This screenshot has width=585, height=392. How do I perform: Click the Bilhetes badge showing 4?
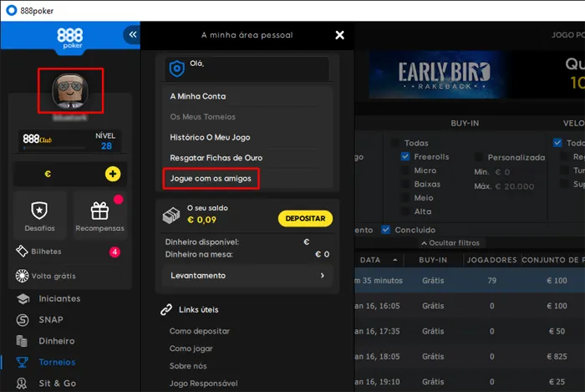114,252
